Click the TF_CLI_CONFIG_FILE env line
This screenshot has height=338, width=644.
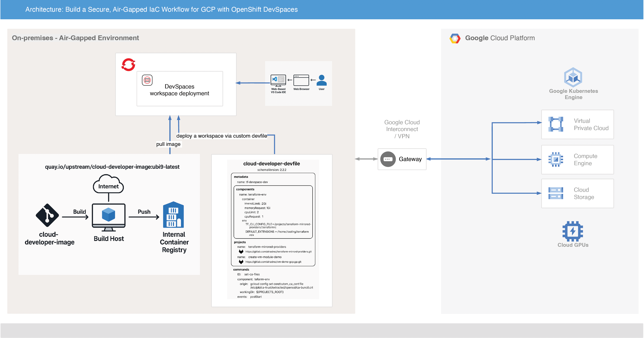pyautogui.click(x=278, y=226)
